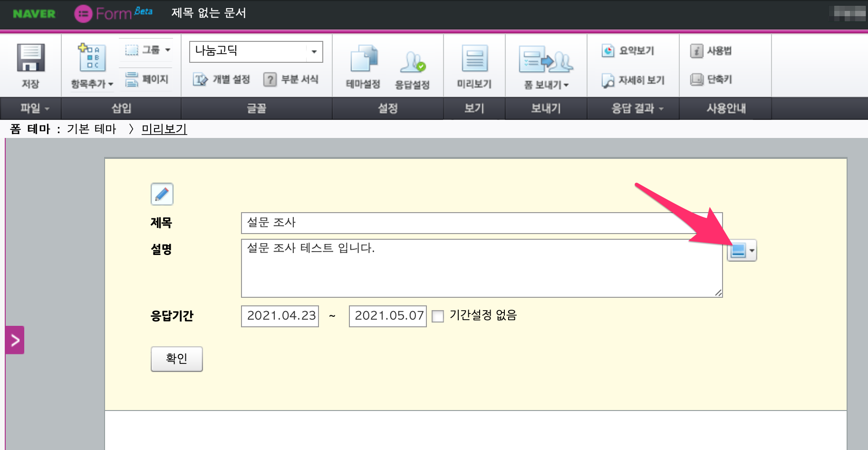Image resolution: width=868 pixels, height=450 pixels.
Task: Click the 제목 field containing 설문 조사
Action: (482, 223)
